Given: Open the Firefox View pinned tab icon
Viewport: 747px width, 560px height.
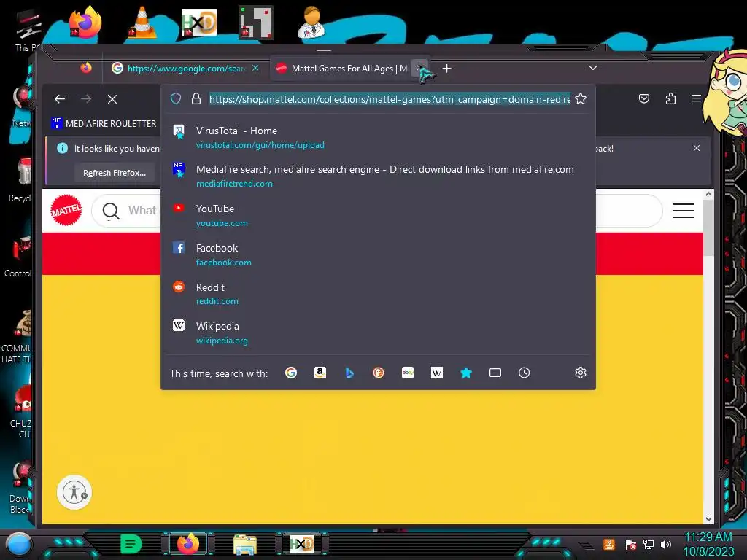Looking at the screenshot, I should 86,68.
